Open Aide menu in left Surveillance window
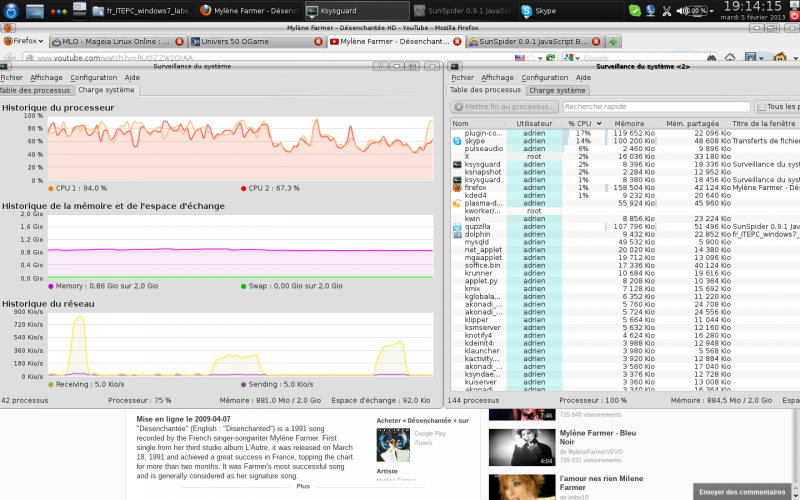 pyautogui.click(x=132, y=78)
